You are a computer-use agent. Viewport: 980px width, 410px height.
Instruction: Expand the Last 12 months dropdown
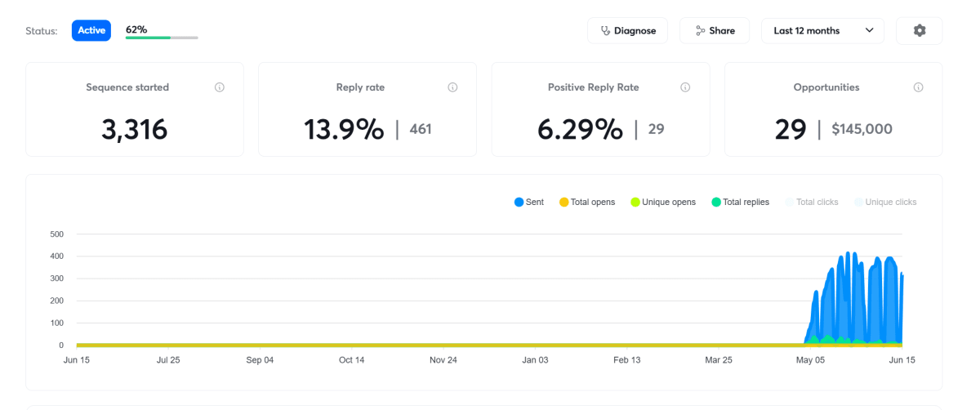tap(822, 31)
